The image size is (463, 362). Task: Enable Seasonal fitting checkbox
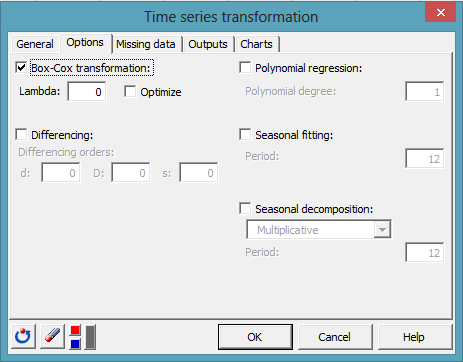245,135
